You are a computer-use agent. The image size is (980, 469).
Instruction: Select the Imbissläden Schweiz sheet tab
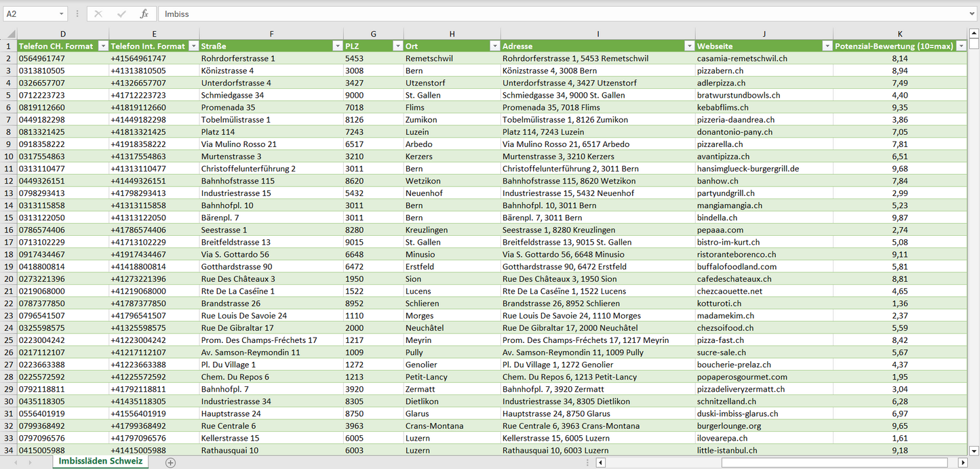tap(100, 462)
